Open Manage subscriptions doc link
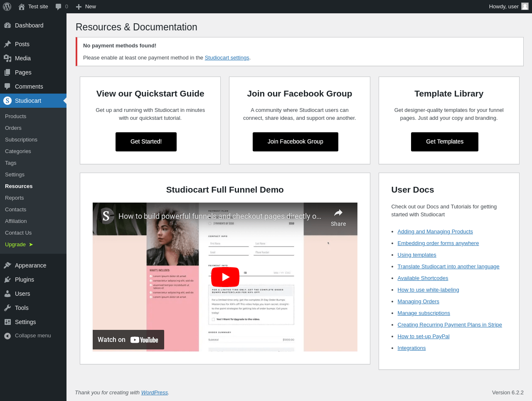This screenshot has height=401, width=532. click(424, 313)
